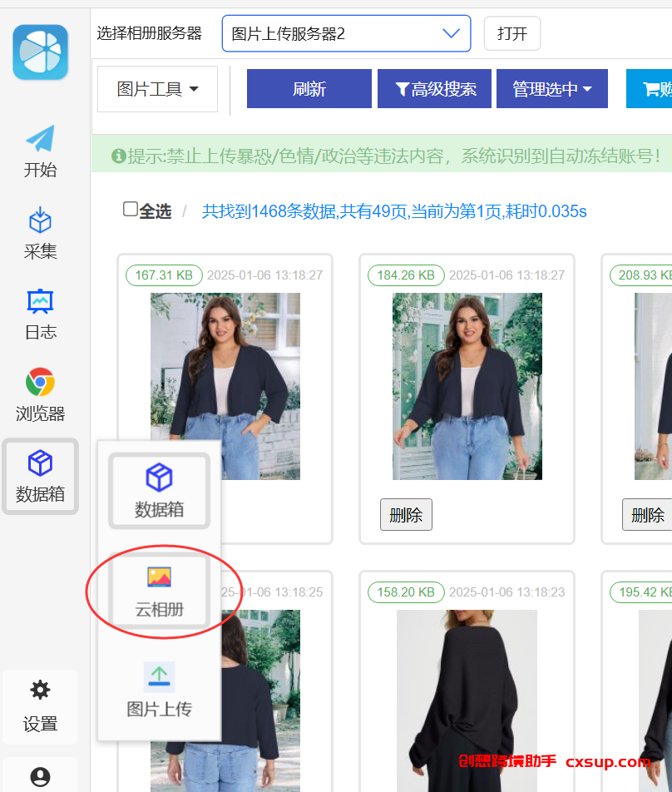Image resolution: width=672 pixels, height=792 pixels.
Task: Choose 图片上传 in the popup menu
Action: tap(159, 691)
